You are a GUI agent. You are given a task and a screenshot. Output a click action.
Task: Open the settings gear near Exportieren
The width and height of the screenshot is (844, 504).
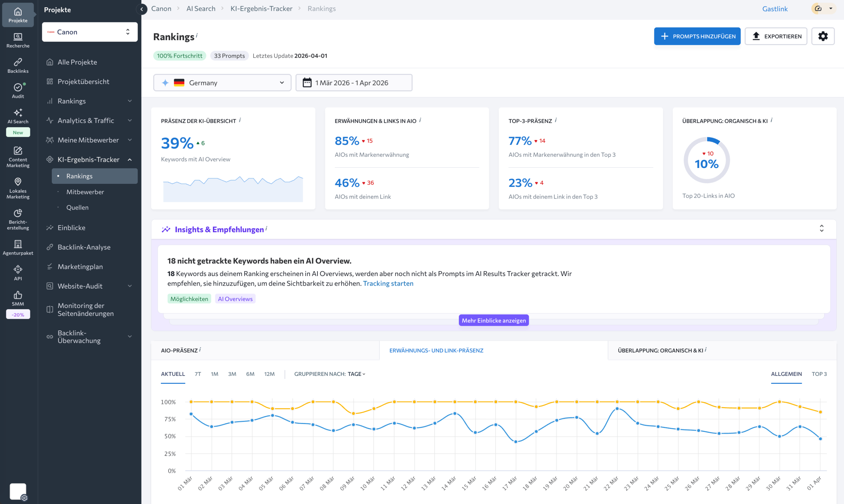point(823,36)
